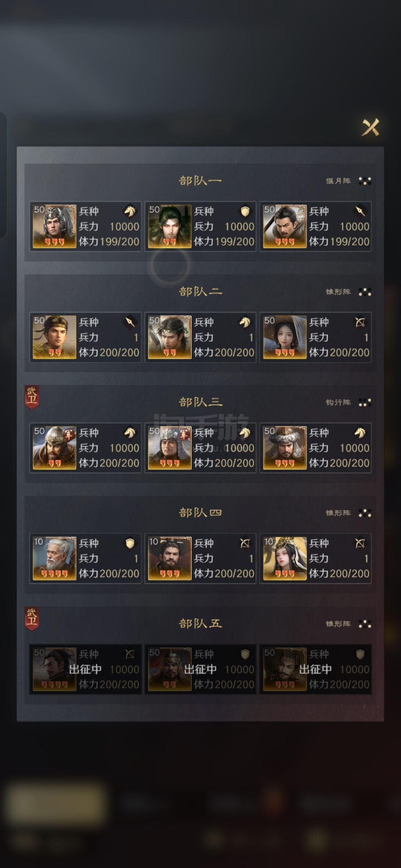This screenshot has height=868, width=401.
Task: Tap the 武卫 red banner beside 部队三
Action: pos(32,397)
